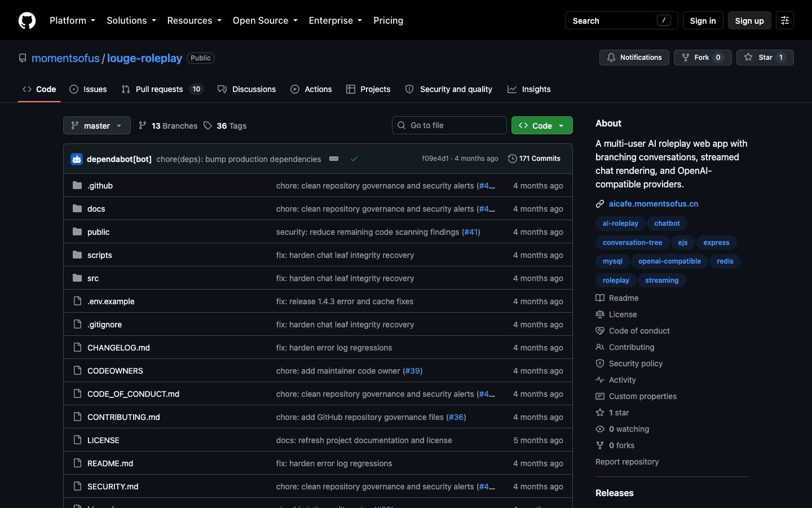Open the Pull requests tab
The image size is (812, 508).
point(162,89)
